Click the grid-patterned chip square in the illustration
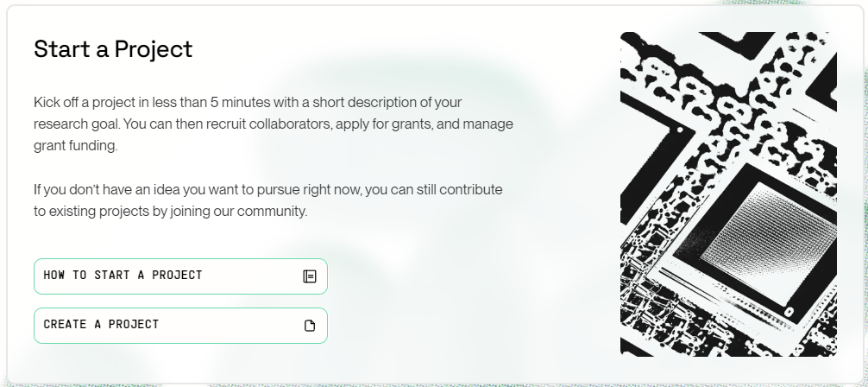This screenshot has width=868, height=387. (770, 242)
